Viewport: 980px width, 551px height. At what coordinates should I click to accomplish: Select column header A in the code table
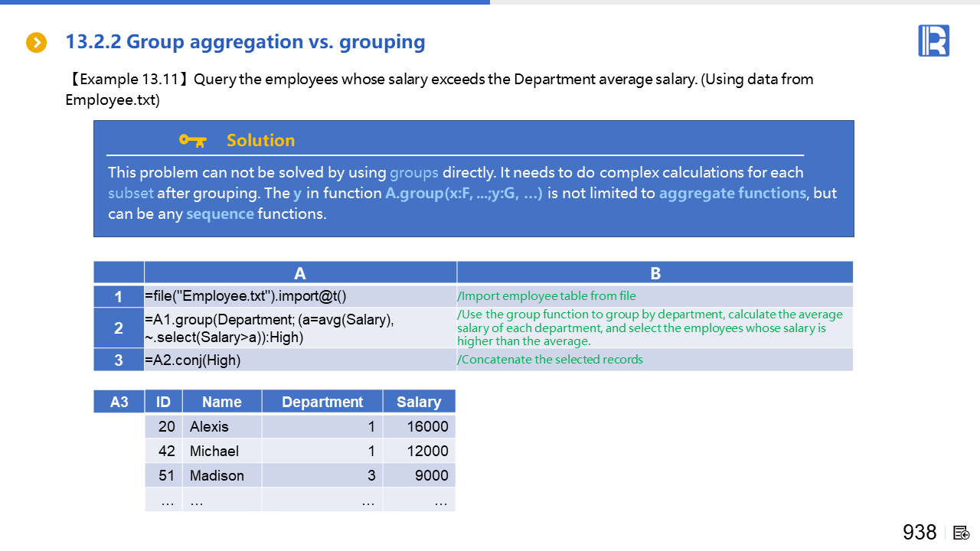point(300,273)
